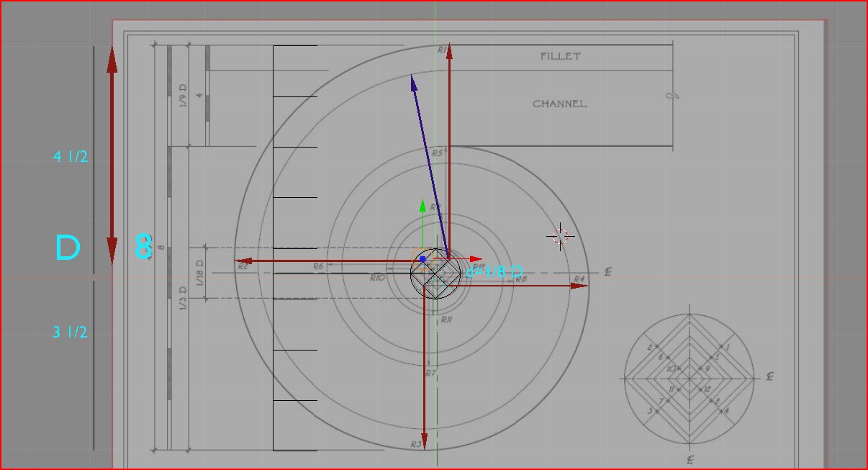Viewport: 868px width, 470px height.
Task: Click the "R7" radius label
Action: (430, 374)
